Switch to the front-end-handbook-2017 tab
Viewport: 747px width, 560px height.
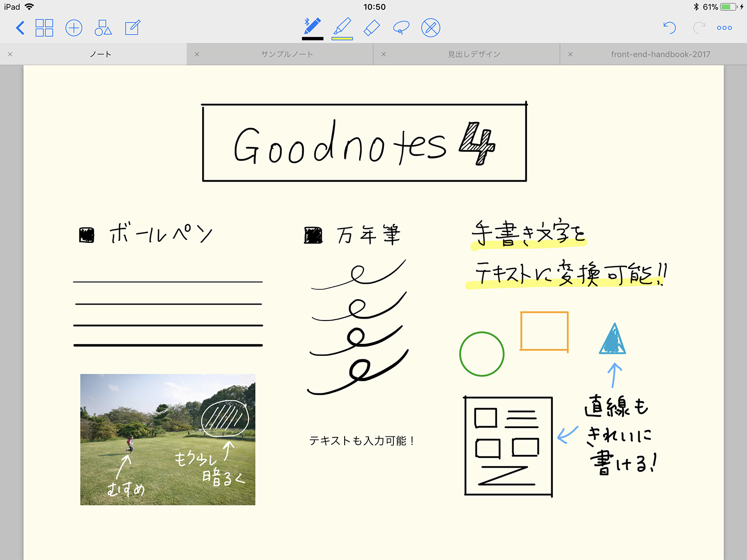point(660,54)
